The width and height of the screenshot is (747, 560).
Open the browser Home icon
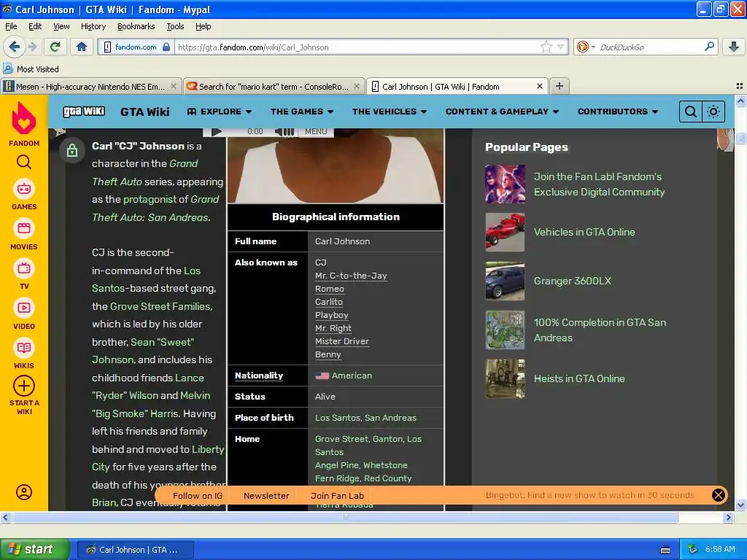(82, 47)
